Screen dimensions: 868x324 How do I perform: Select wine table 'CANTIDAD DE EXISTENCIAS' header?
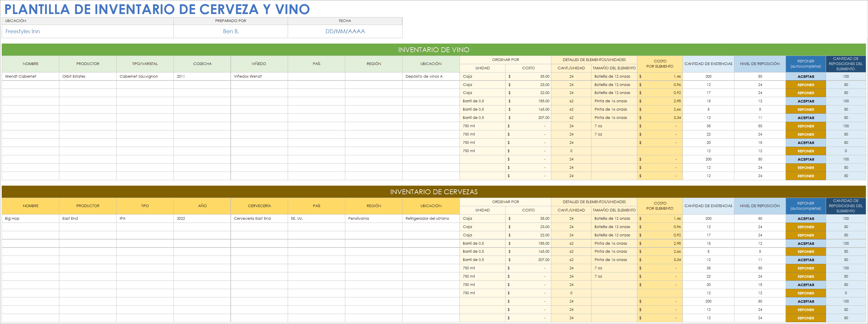click(x=708, y=64)
